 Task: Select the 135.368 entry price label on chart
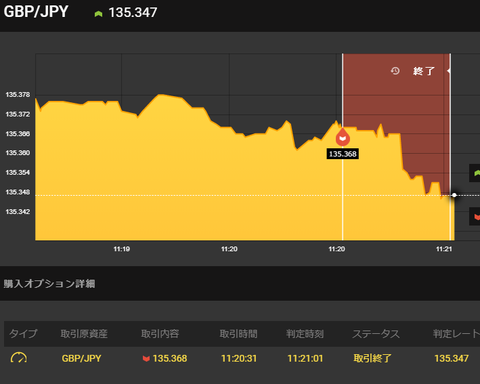point(343,154)
